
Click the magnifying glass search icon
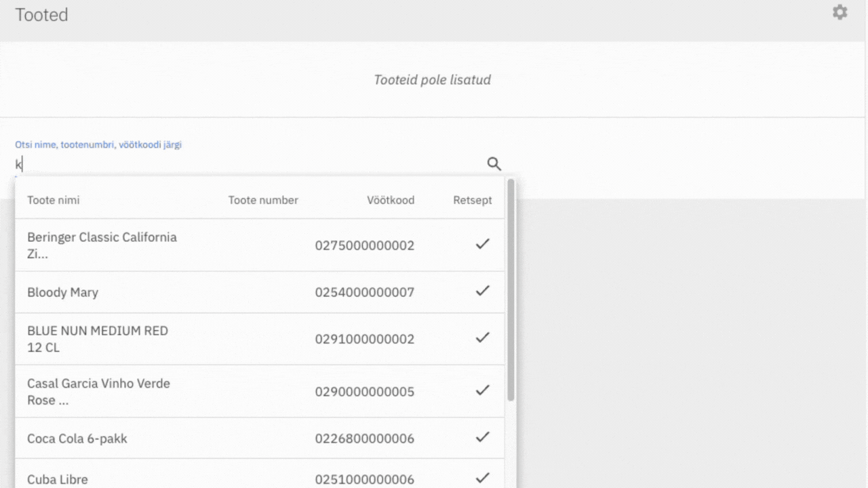point(494,163)
